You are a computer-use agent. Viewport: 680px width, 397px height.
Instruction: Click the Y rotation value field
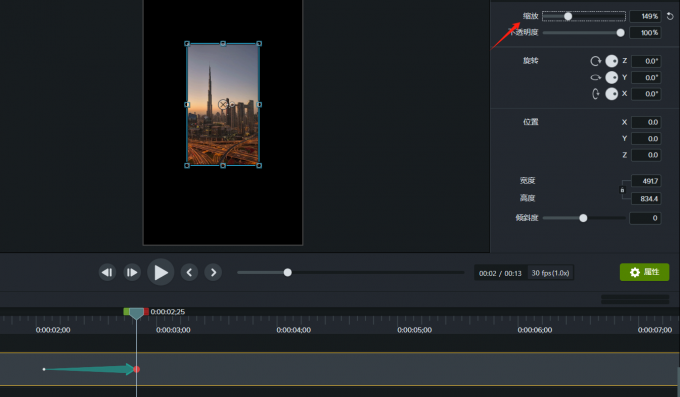pyautogui.click(x=646, y=78)
